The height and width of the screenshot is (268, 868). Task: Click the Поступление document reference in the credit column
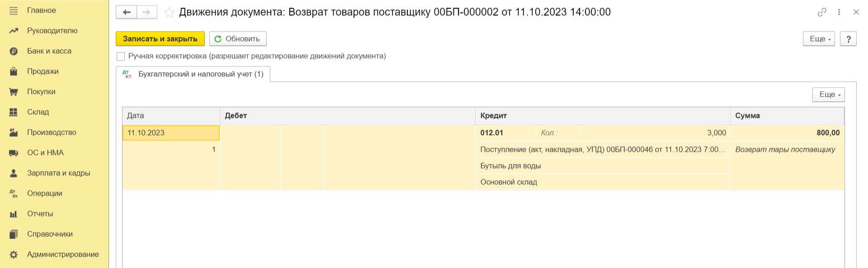(x=603, y=150)
